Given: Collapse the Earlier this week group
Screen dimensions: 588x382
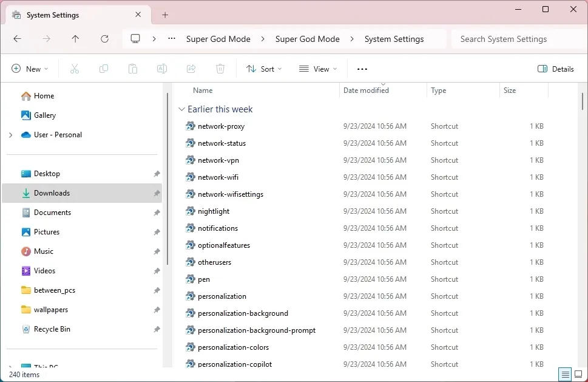Looking at the screenshot, I should tap(181, 109).
